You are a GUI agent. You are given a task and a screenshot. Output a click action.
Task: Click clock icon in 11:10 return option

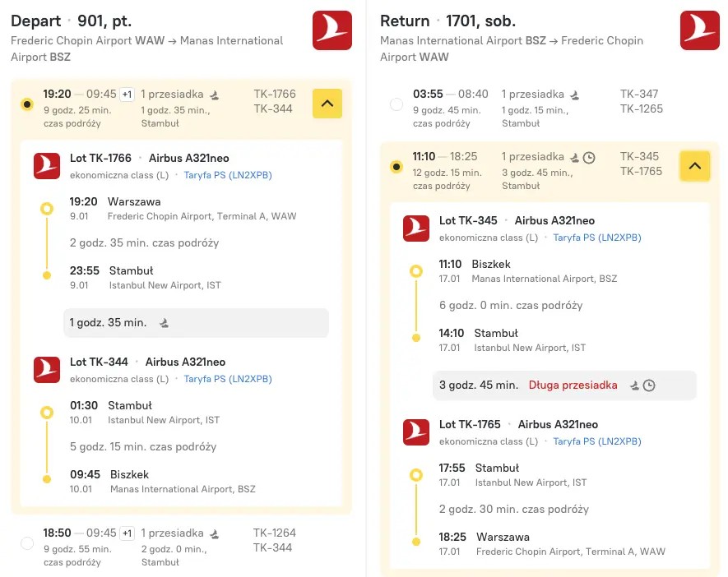589,157
